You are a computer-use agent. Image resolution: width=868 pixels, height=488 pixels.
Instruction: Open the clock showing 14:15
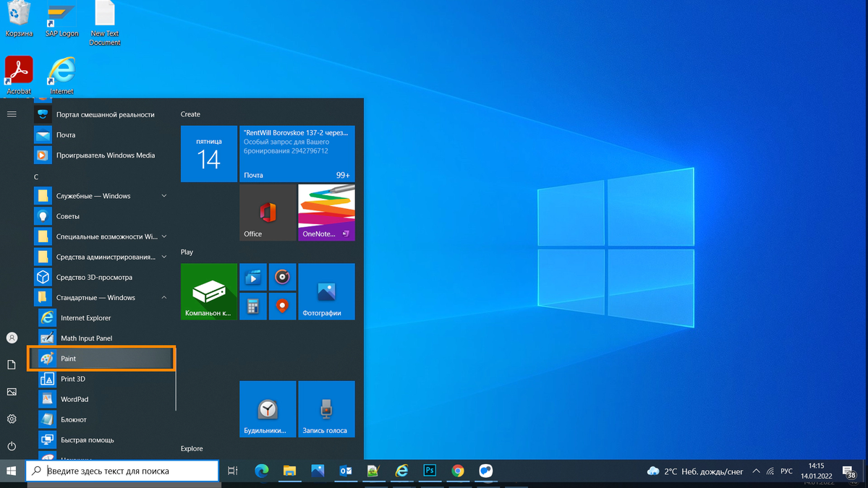point(817,471)
